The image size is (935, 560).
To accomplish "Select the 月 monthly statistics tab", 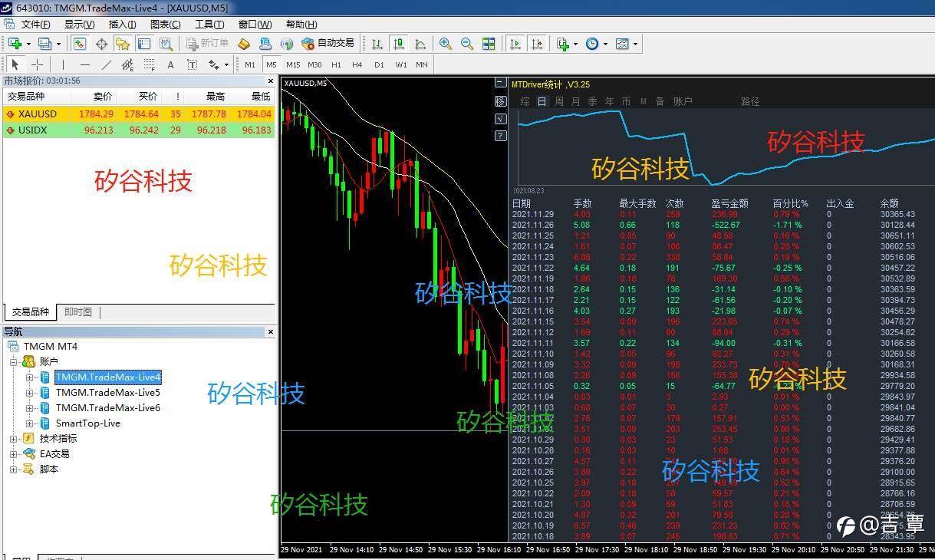I will (x=576, y=101).
